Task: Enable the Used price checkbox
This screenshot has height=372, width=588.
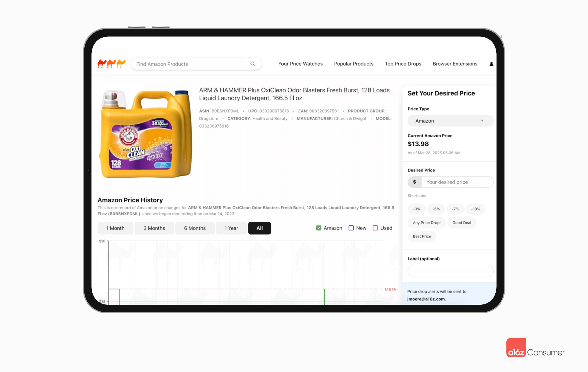Action: (x=375, y=228)
